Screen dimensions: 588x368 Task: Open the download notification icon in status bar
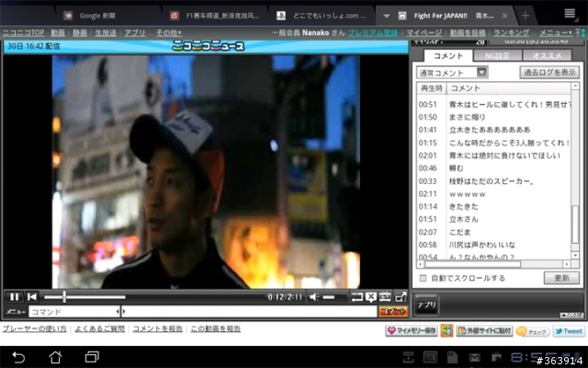click(408, 357)
